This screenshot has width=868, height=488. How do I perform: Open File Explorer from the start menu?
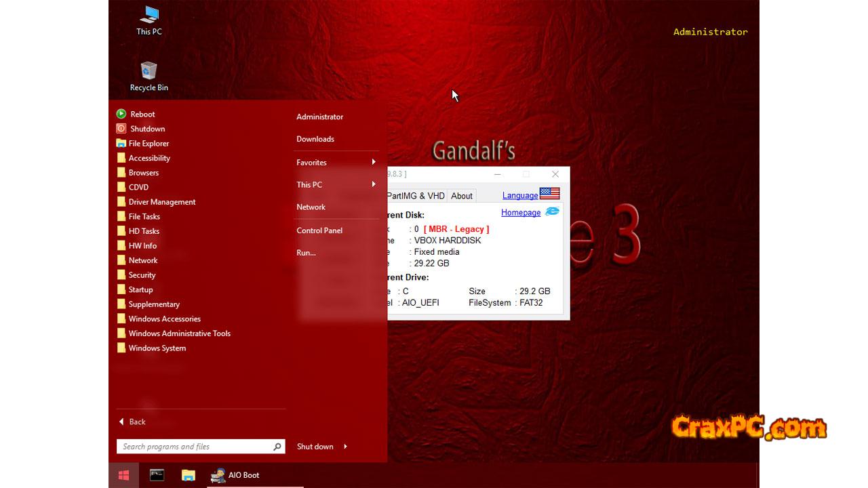pos(142,144)
